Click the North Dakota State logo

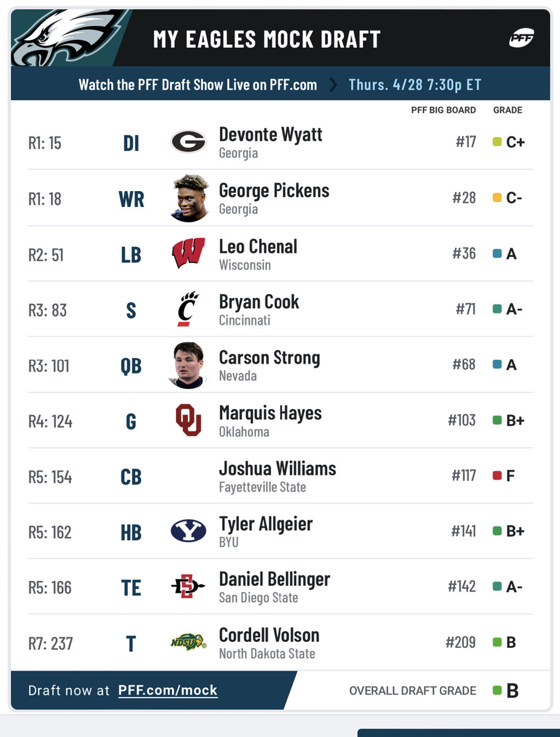(189, 642)
